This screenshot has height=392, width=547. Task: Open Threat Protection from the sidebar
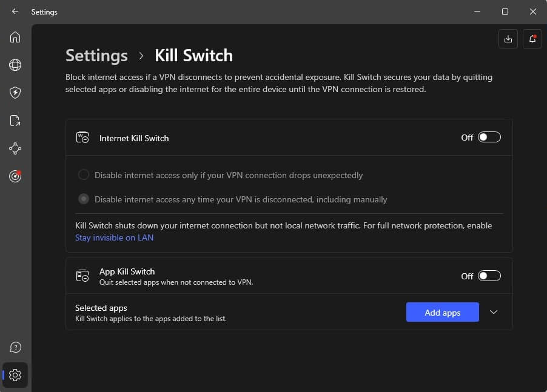click(15, 93)
